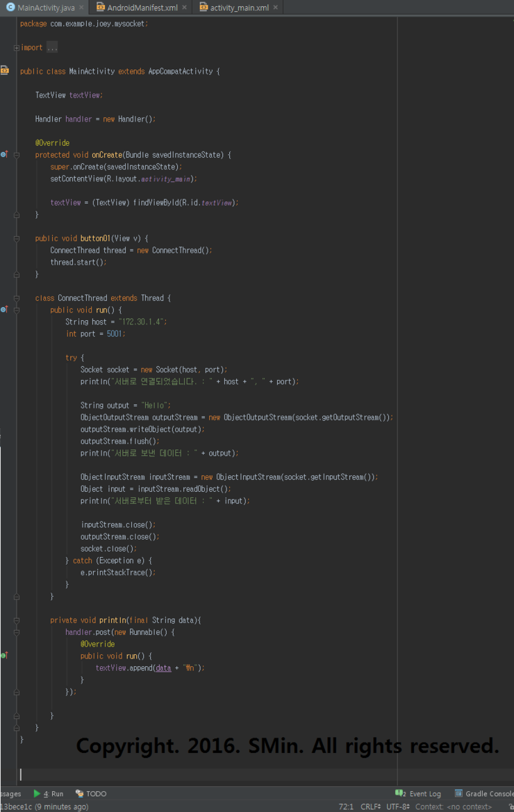Toggle the read-only lock icon in status bar
The height and width of the screenshot is (812, 514).
(511, 806)
